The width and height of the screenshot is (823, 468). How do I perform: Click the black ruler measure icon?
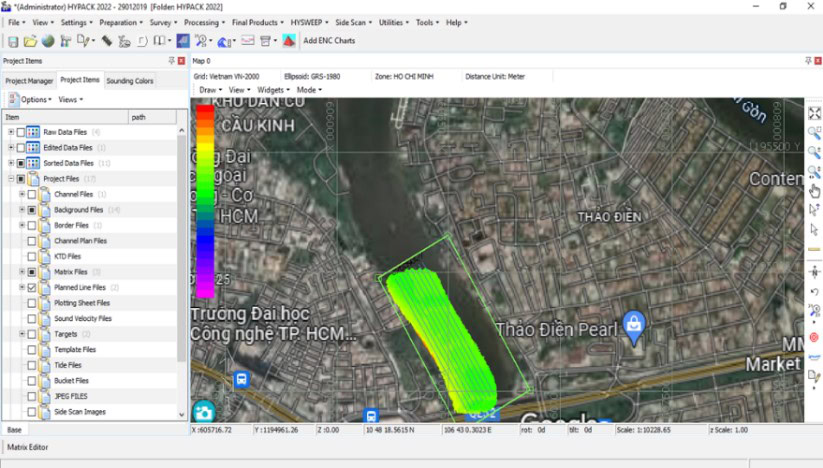[107, 41]
